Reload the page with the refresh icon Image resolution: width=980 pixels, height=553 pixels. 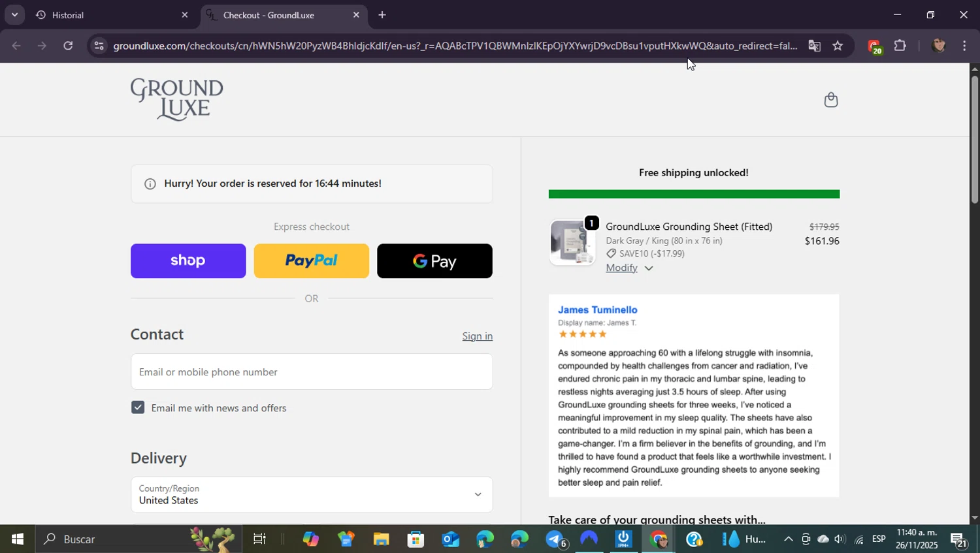(68, 46)
